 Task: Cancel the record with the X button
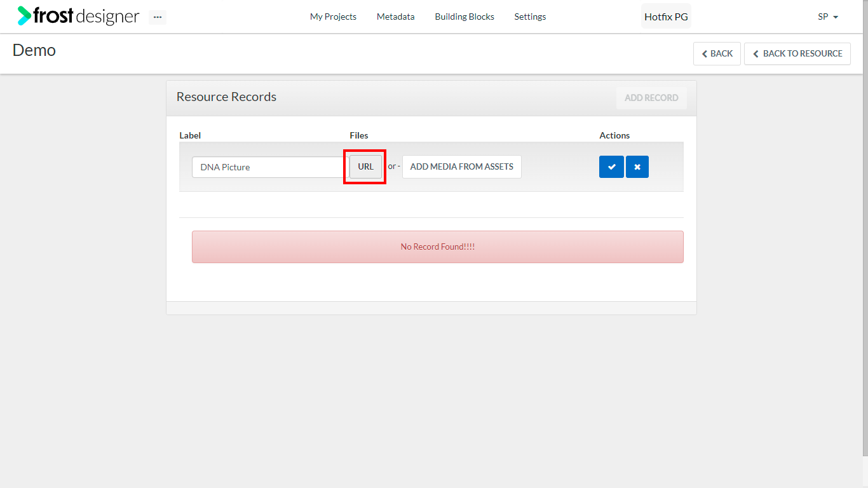click(637, 167)
